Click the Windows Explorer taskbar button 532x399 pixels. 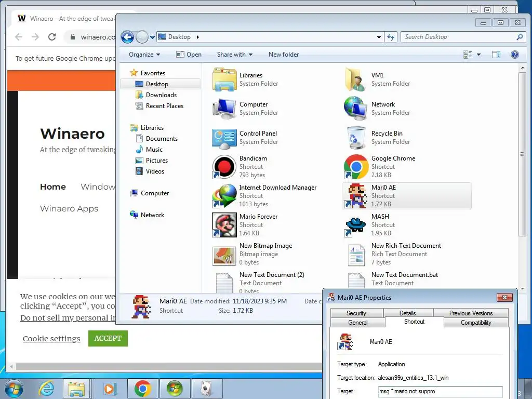[x=76, y=389]
